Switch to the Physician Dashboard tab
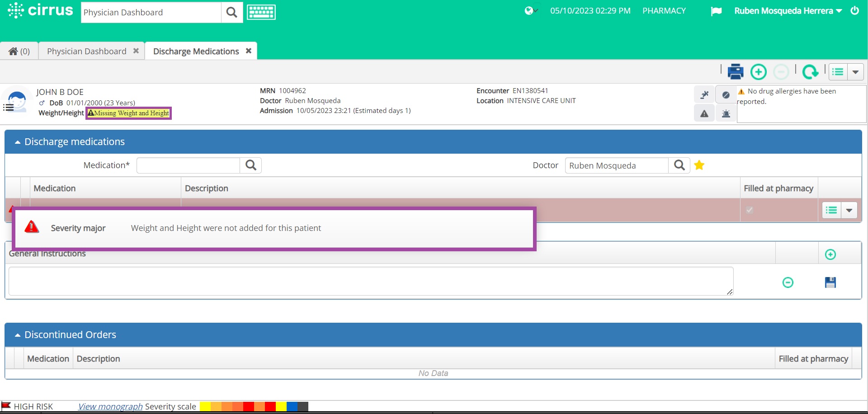Image resolution: width=868 pixels, height=414 pixels. click(86, 51)
